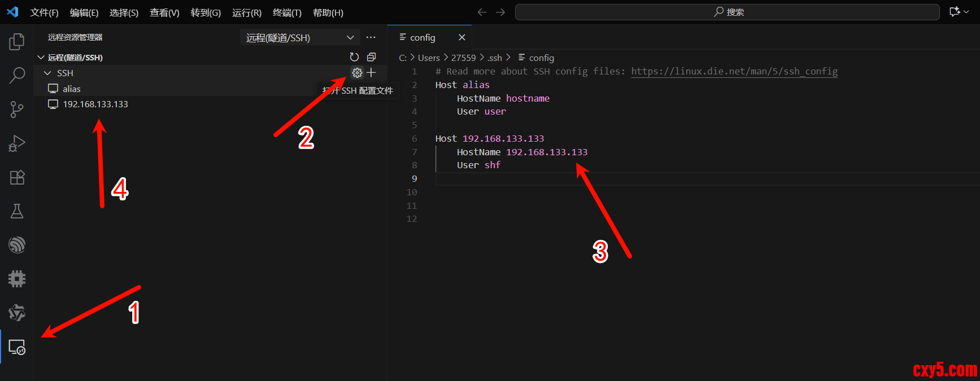Click the VS Code logo icon
The image size is (980, 381).
point(12,12)
